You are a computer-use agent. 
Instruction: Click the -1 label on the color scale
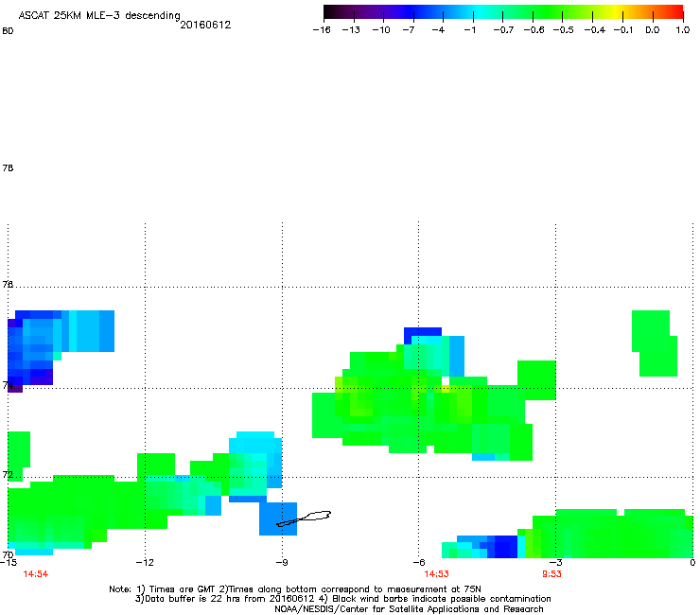[469, 30]
